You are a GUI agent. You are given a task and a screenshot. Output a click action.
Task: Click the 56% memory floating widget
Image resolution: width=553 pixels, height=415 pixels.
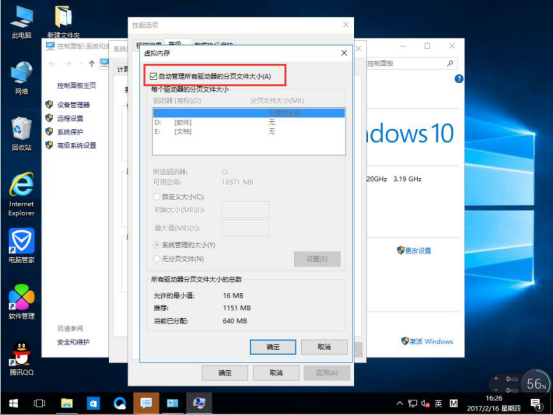click(x=535, y=384)
